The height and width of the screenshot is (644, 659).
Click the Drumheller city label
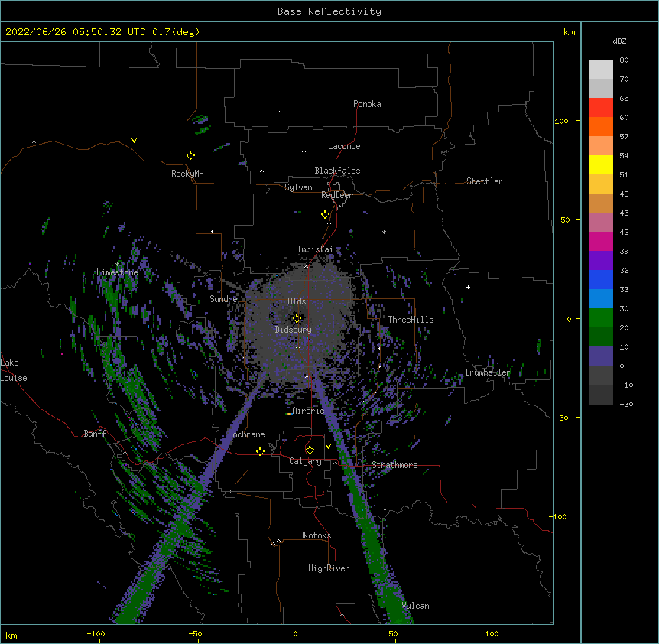tap(488, 372)
